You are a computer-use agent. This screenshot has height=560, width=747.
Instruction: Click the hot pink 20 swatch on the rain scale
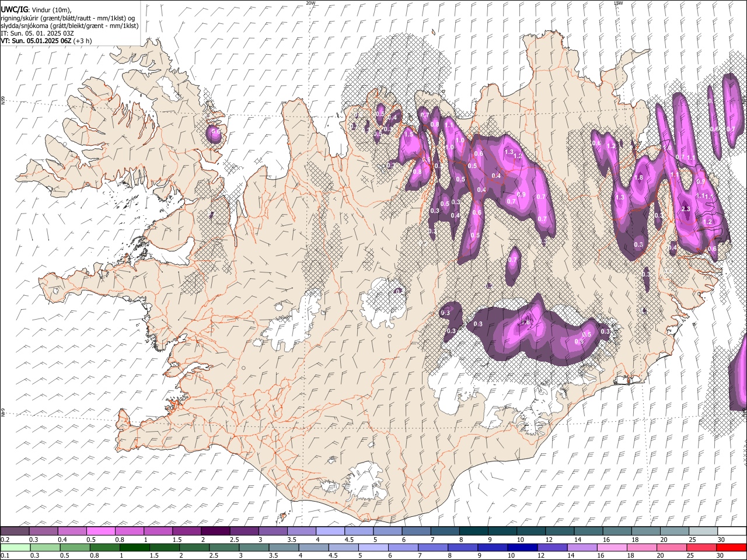[671, 548]
